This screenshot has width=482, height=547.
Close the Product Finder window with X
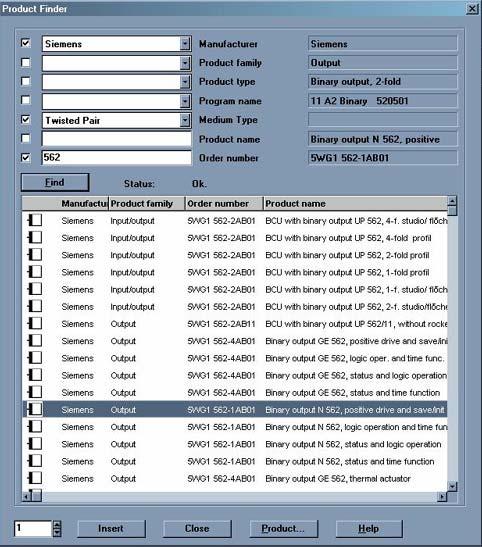tap(472, 9)
